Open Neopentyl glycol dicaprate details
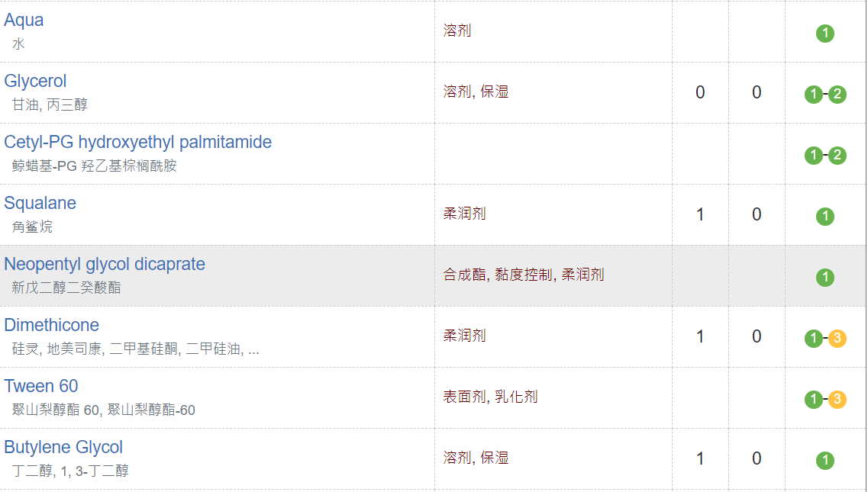The height and width of the screenshot is (492, 868). (105, 265)
